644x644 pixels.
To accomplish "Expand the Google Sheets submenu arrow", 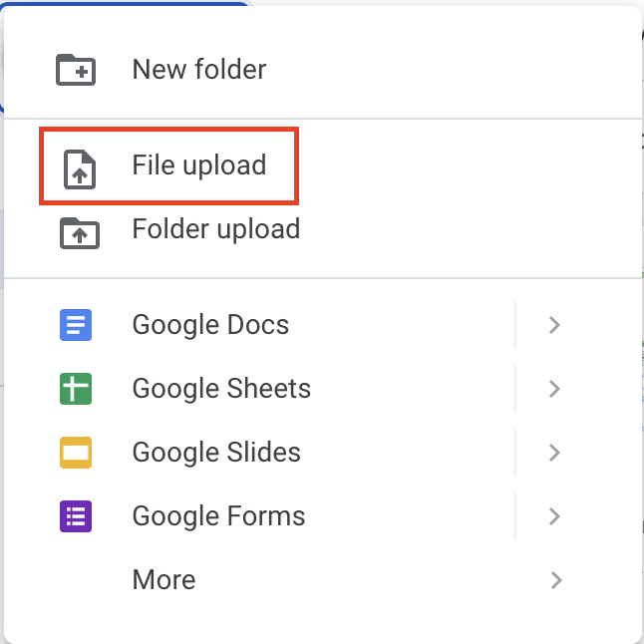I will [x=554, y=389].
